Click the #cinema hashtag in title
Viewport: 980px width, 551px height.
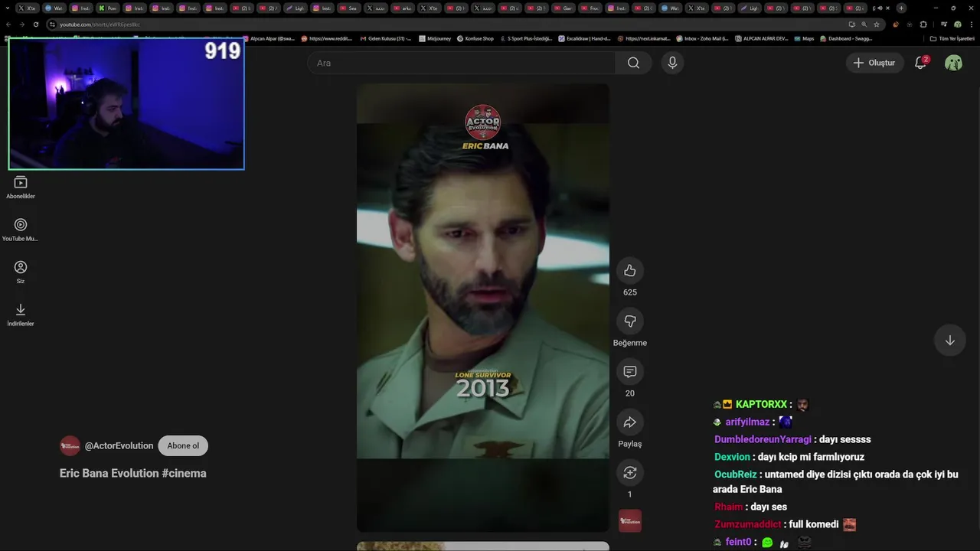tap(184, 473)
